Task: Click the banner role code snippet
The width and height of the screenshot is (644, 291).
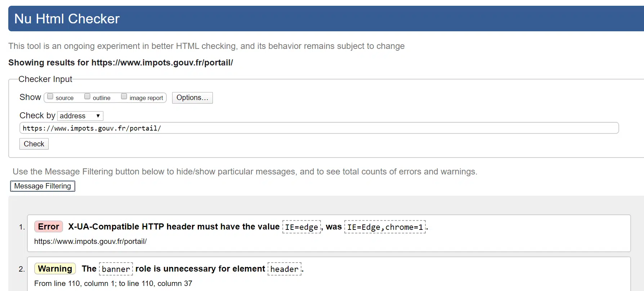Action: pyautogui.click(x=116, y=269)
